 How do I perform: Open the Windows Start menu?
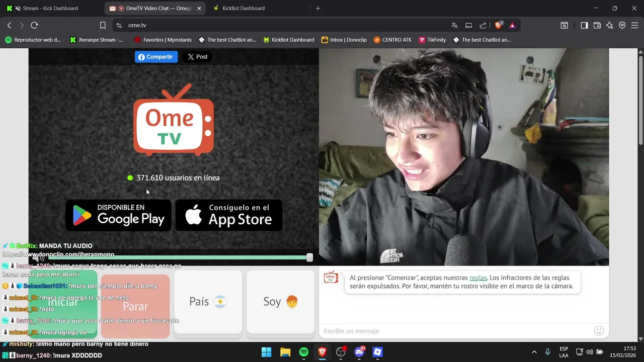[x=267, y=352]
